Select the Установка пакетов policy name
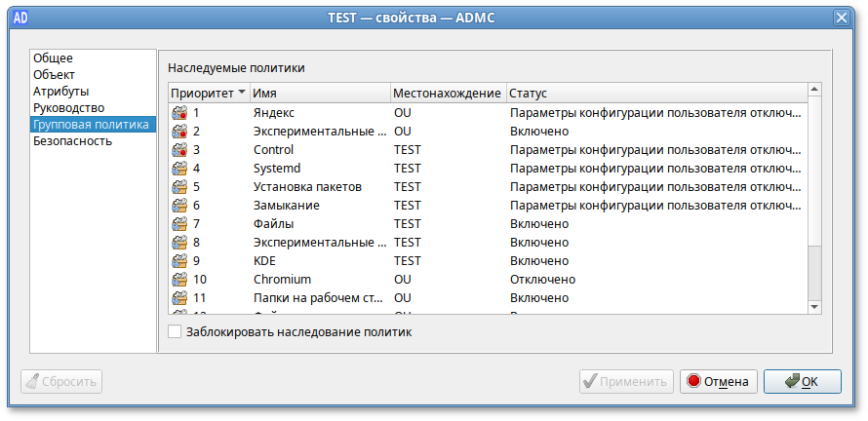The image size is (868, 421). (307, 187)
